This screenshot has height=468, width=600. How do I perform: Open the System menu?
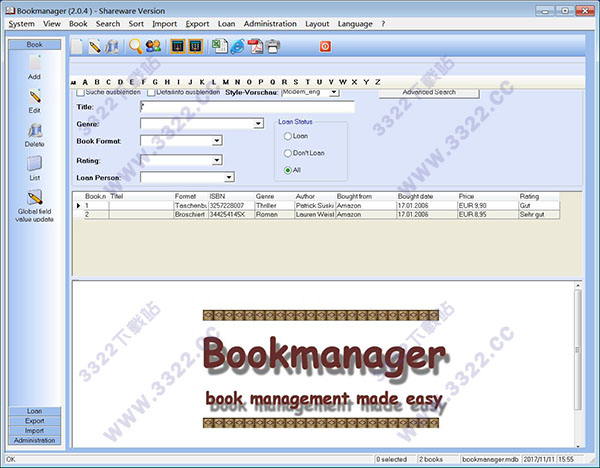[x=21, y=24]
